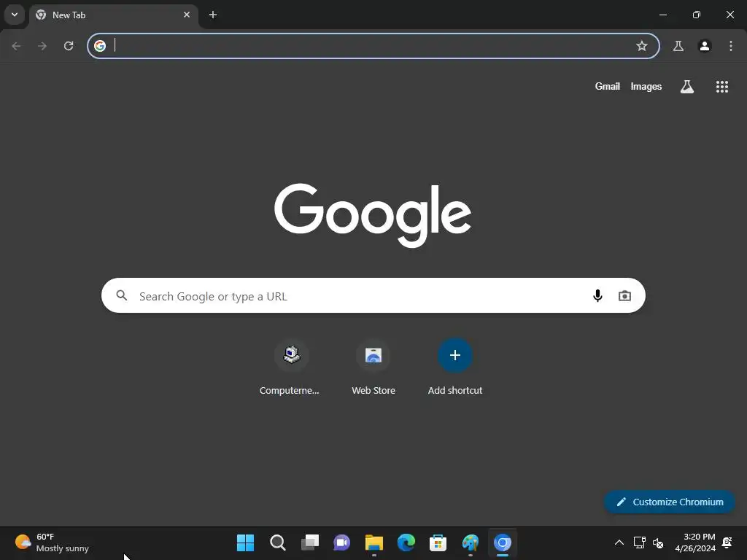Open the Computerne... shortcut
This screenshot has width=747, height=560.
pos(292,367)
